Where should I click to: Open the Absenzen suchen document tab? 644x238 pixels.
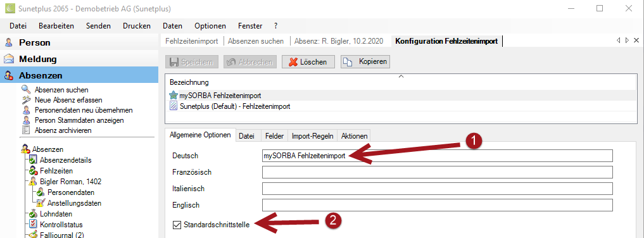[256, 41]
